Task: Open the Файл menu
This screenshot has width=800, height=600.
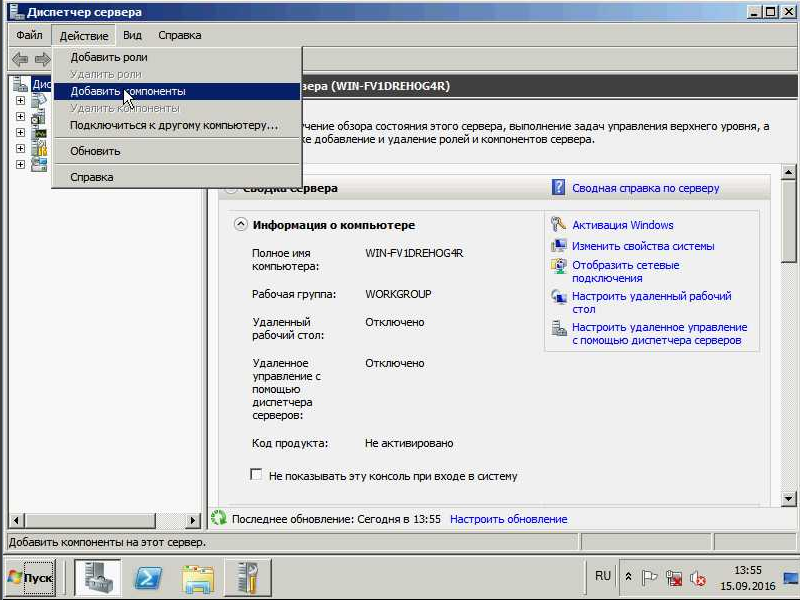Action: (29, 35)
